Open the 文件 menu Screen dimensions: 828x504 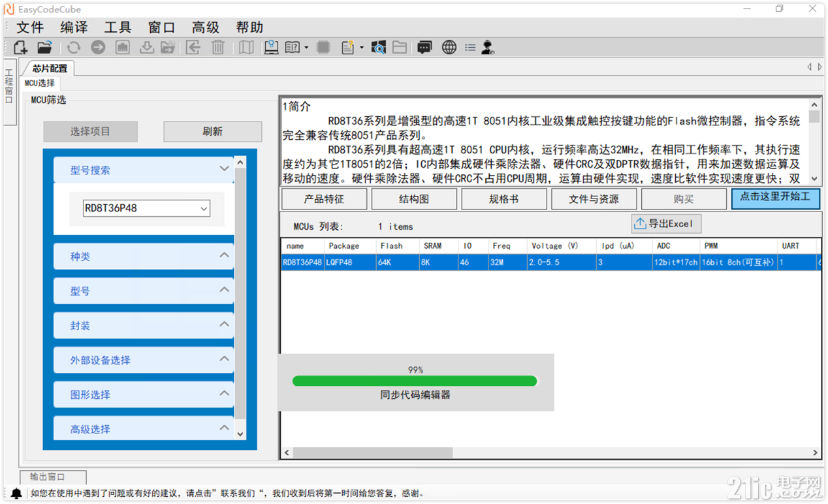click(30, 27)
